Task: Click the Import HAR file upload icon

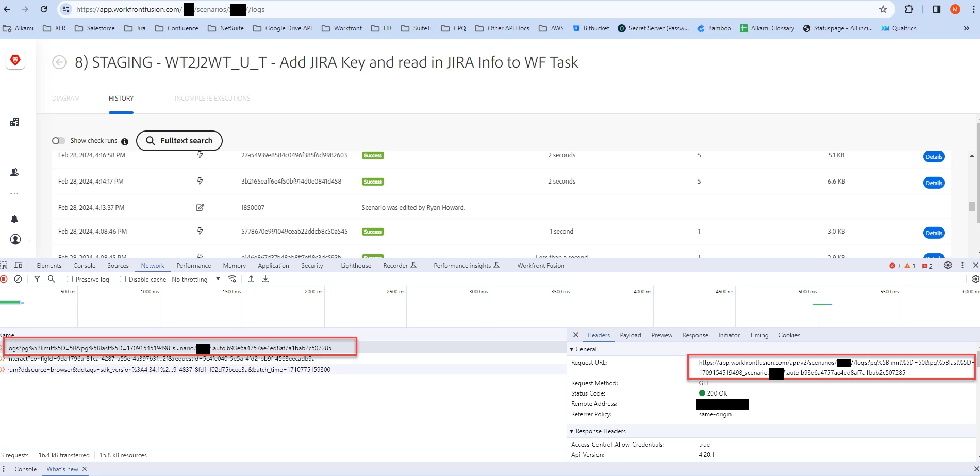Action: click(251, 279)
